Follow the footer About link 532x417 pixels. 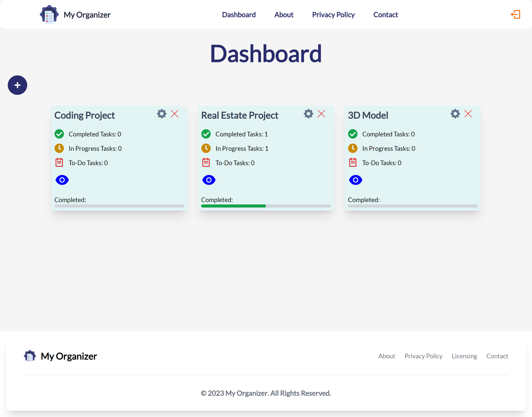coord(387,356)
